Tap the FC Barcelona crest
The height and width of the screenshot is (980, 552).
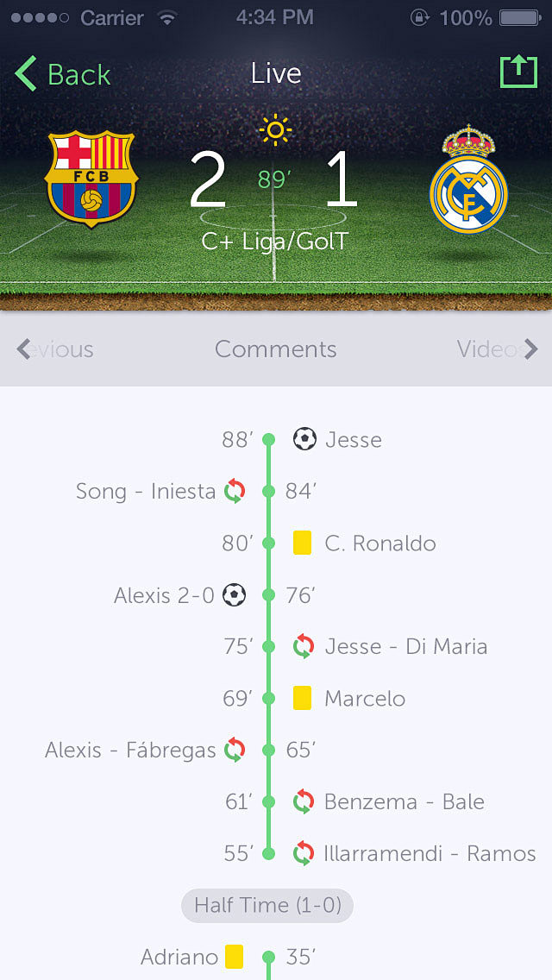click(x=91, y=178)
